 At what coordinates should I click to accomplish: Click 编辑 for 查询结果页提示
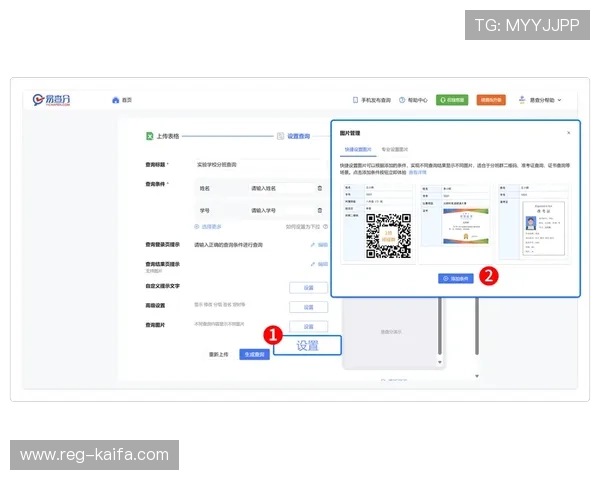click(x=323, y=264)
